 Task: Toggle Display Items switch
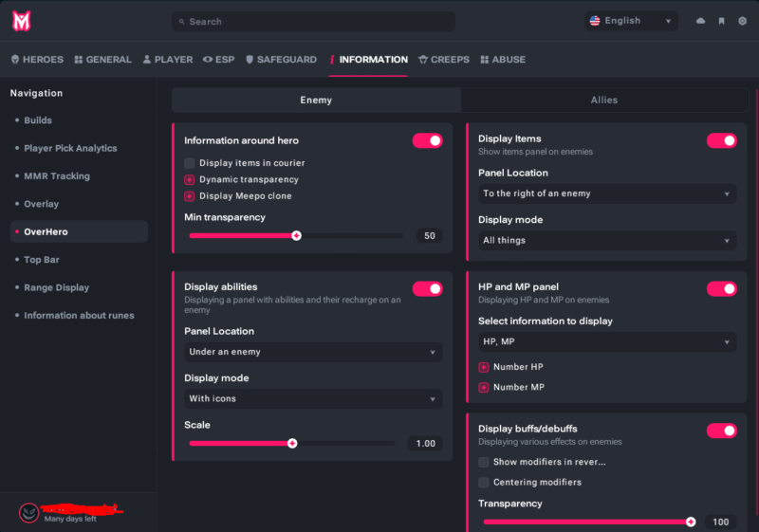(722, 140)
